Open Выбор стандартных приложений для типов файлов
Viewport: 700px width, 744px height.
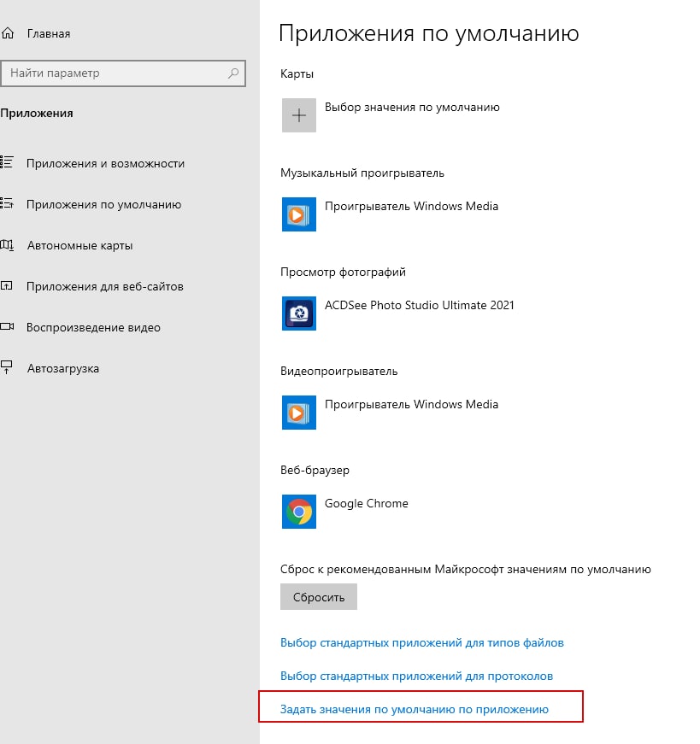422,643
